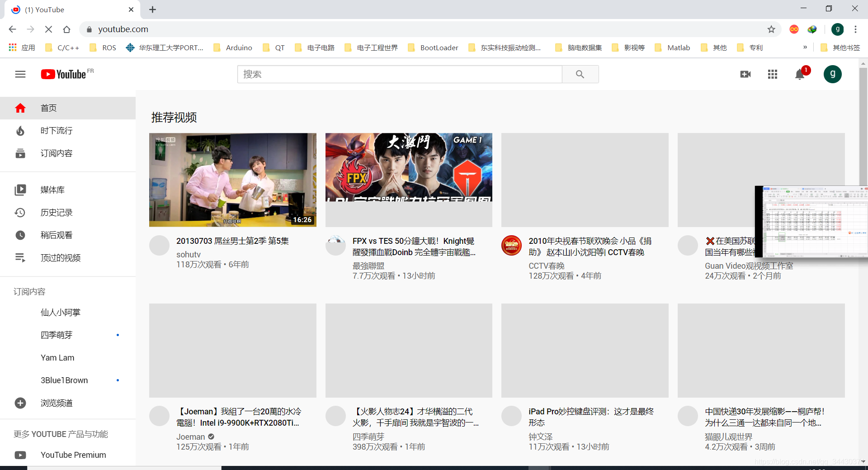Open the 火影人物志24 video title
Image resolution: width=868 pixels, height=470 pixels.
(x=416, y=417)
